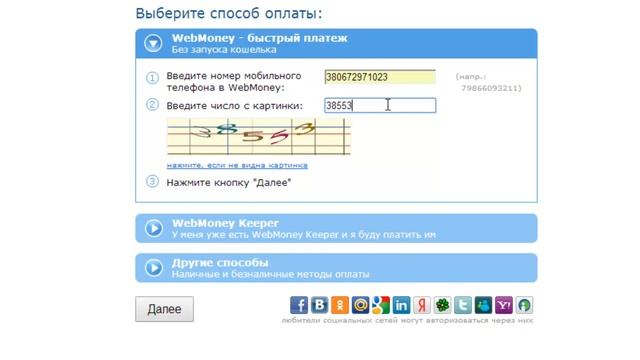Click the Нажмите кнопку "Далее" instruction text
The width and height of the screenshot is (640, 360).
(229, 182)
